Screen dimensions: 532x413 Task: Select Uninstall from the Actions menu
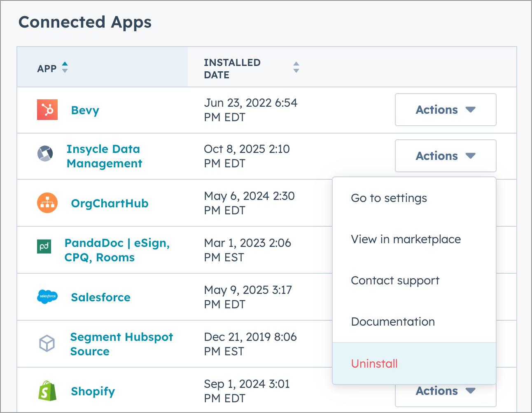click(x=374, y=364)
